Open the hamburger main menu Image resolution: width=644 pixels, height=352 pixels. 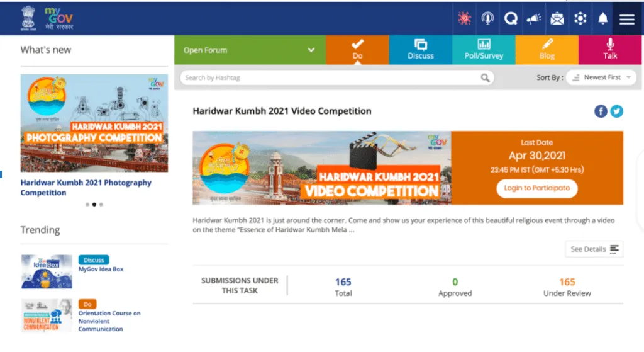(x=626, y=19)
